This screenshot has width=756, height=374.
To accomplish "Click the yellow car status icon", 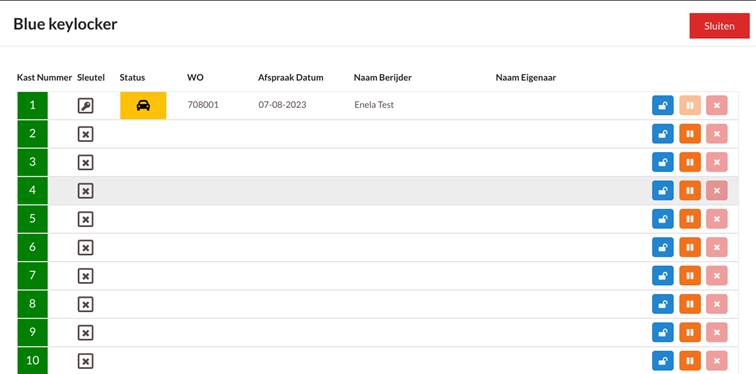I will [x=143, y=106].
